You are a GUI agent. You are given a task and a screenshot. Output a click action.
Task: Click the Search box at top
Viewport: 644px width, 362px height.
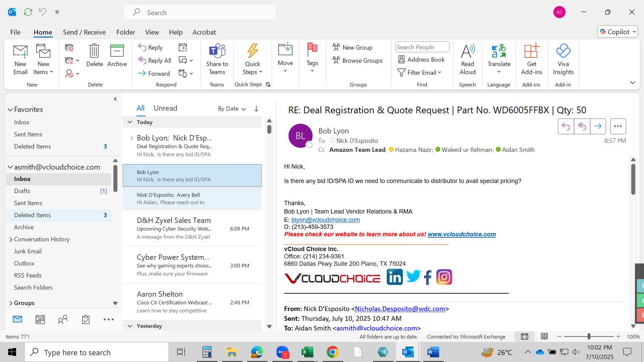[200, 12]
